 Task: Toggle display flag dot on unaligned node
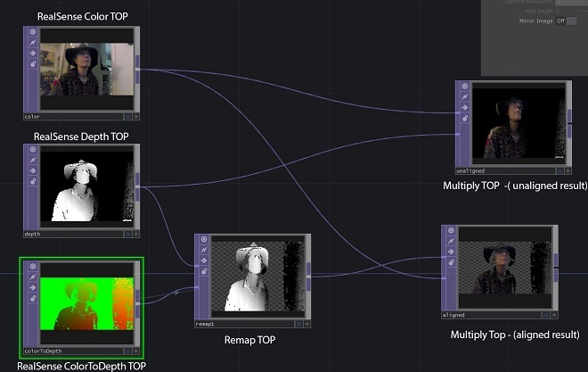(x=559, y=170)
